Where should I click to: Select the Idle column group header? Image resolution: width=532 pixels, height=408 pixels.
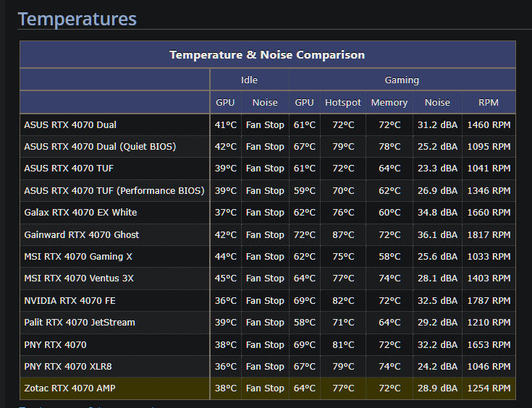tap(249, 80)
